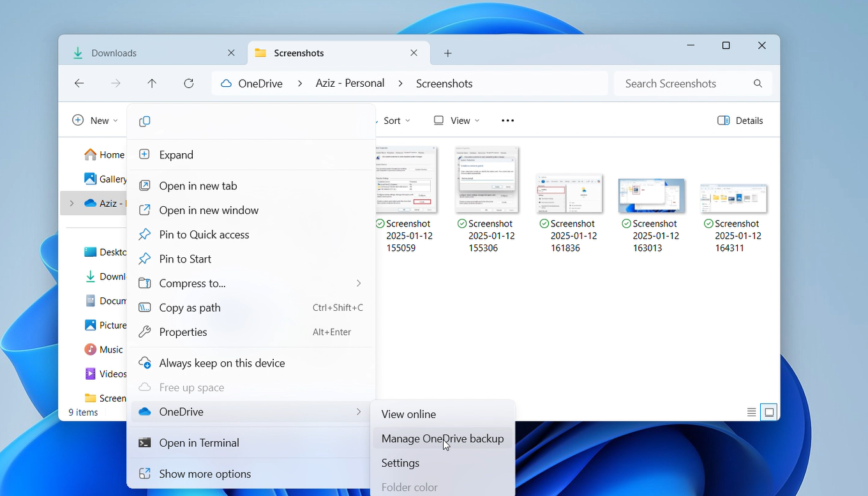Click Screenshots in the address bar
Screen dimensions: 868x496
point(444,84)
